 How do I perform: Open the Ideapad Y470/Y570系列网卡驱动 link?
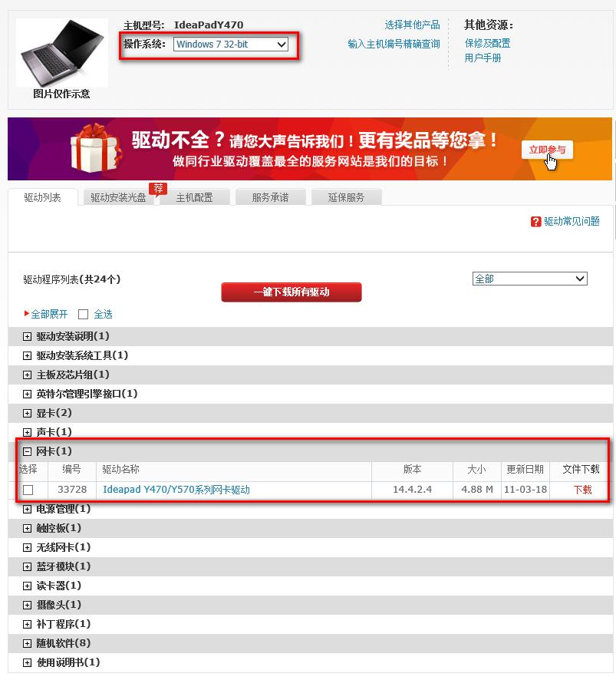(x=176, y=490)
